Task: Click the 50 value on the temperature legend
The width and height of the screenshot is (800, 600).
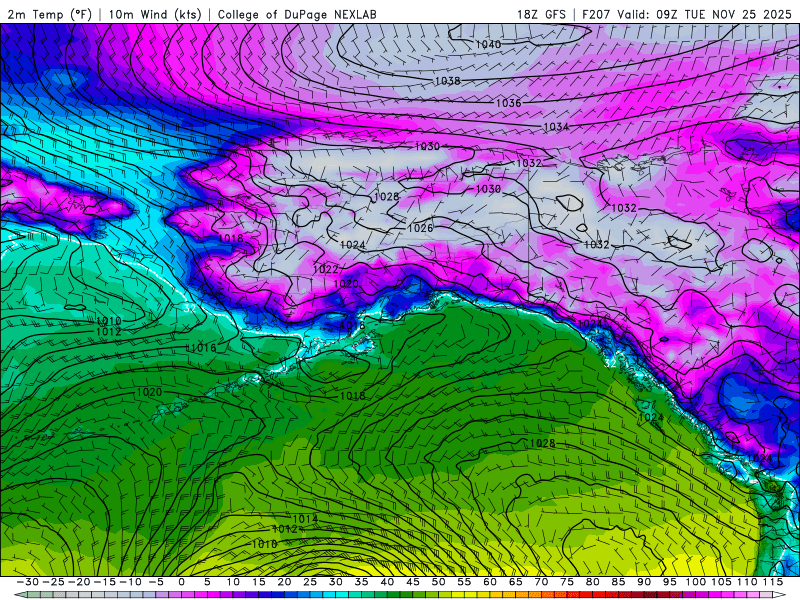Action: coord(438,582)
